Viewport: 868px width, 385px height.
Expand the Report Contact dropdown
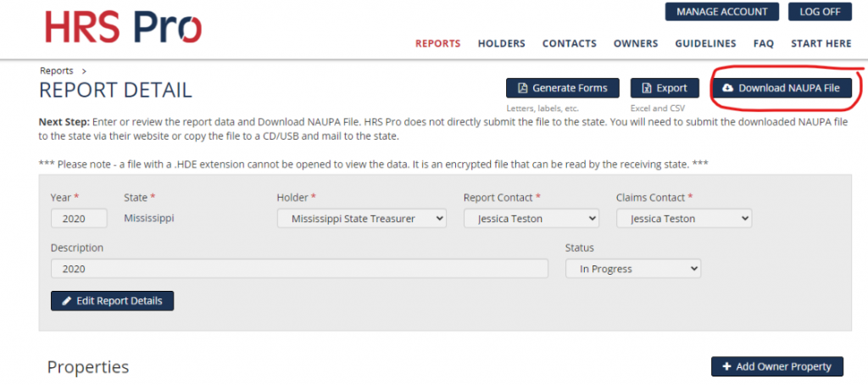click(x=531, y=218)
